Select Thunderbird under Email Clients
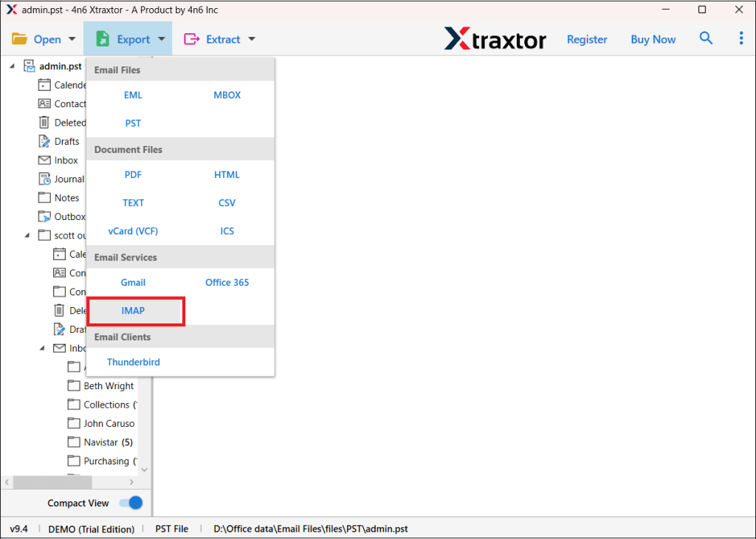 tap(133, 362)
